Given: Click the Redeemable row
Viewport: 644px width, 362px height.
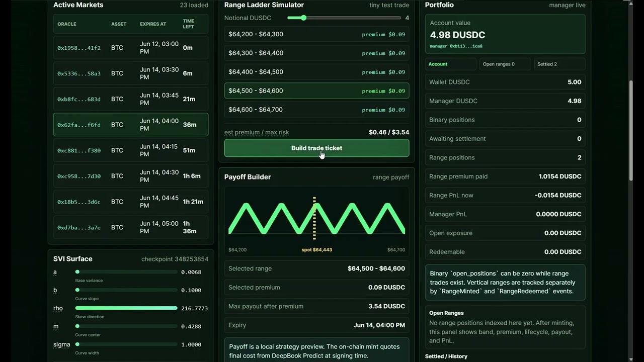Looking at the screenshot, I should click(505, 252).
